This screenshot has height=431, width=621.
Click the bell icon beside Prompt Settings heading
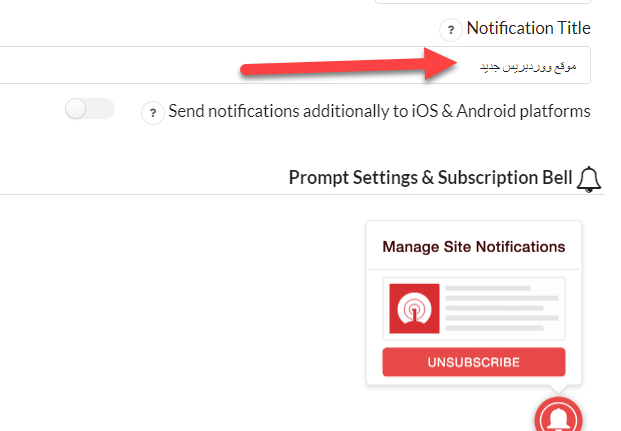(x=590, y=179)
